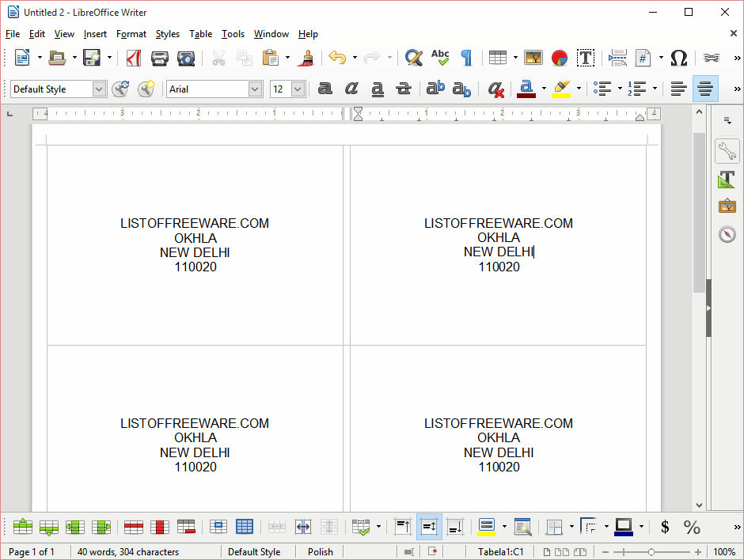Open Print Preview

point(186,58)
